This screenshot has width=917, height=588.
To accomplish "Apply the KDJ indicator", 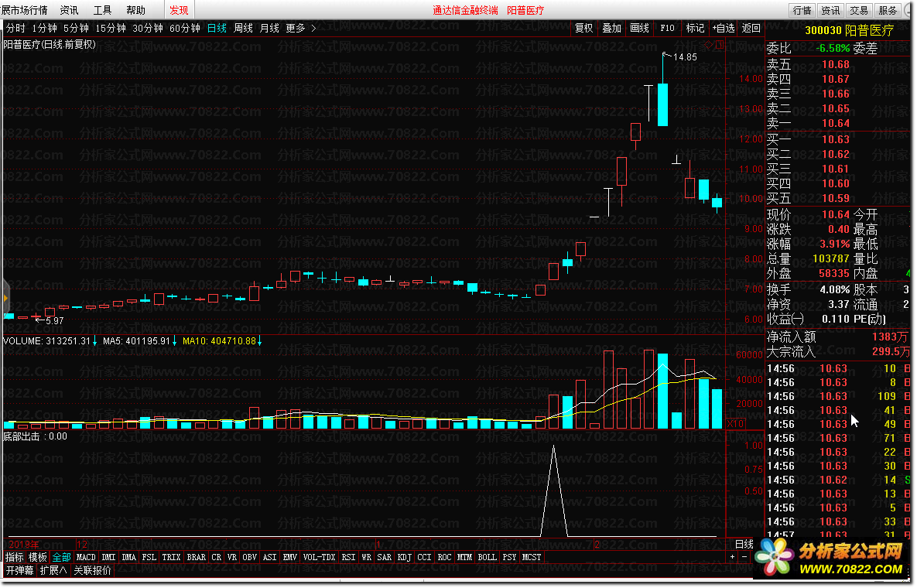I will (405, 557).
